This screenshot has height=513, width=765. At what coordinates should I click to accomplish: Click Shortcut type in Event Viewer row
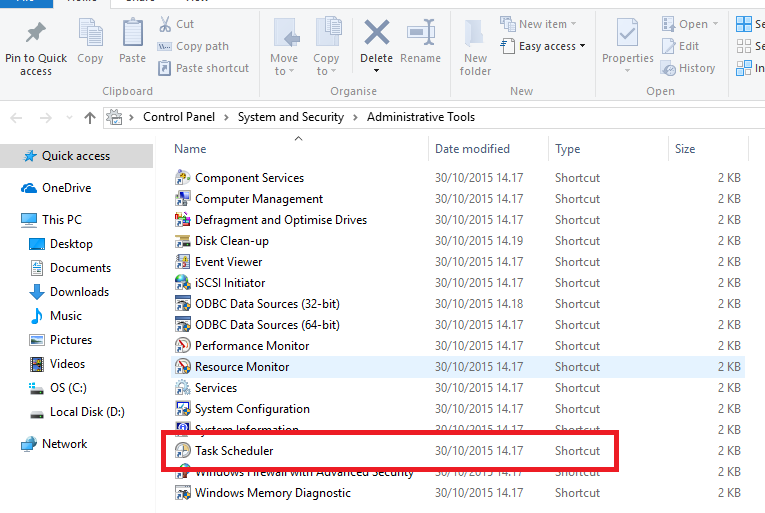point(577,262)
